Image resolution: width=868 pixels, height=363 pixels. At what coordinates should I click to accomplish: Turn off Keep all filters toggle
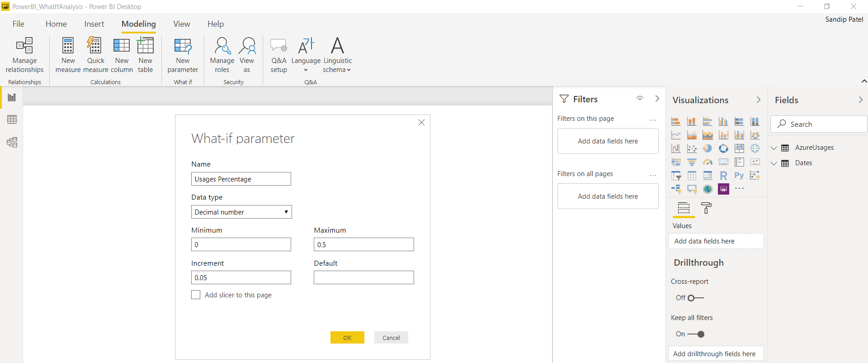[x=696, y=334]
